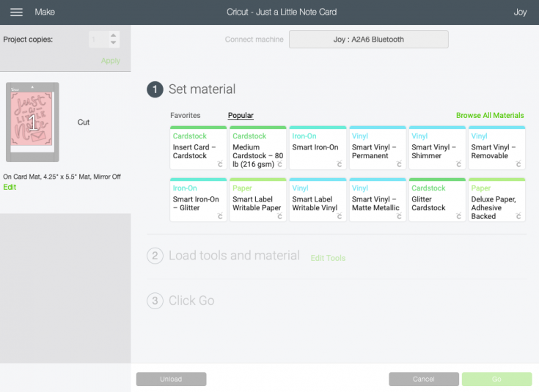
Task: Switch to the Popular tab
Action: pos(241,116)
